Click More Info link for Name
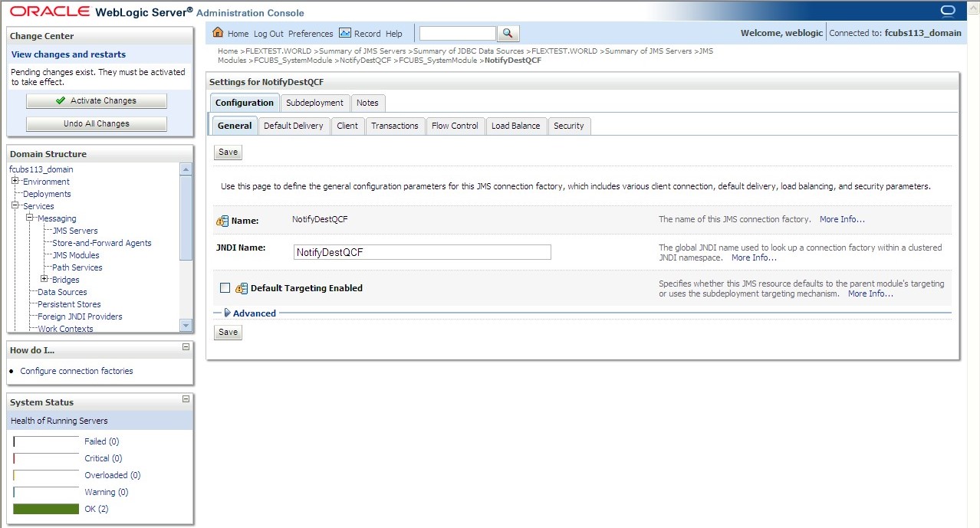Viewport: 980px width, 528px height. click(x=842, y=219)
